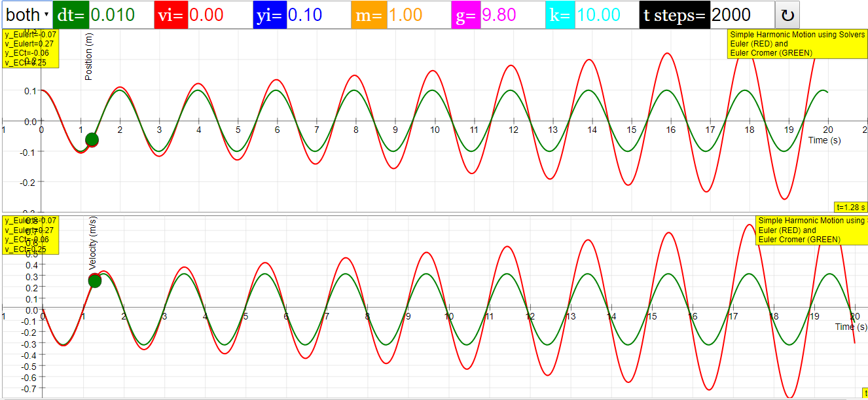This screenshot has height=400, width=868.
Task: Click the mass m value field 1.00
Action: click(x=419, y=15)
